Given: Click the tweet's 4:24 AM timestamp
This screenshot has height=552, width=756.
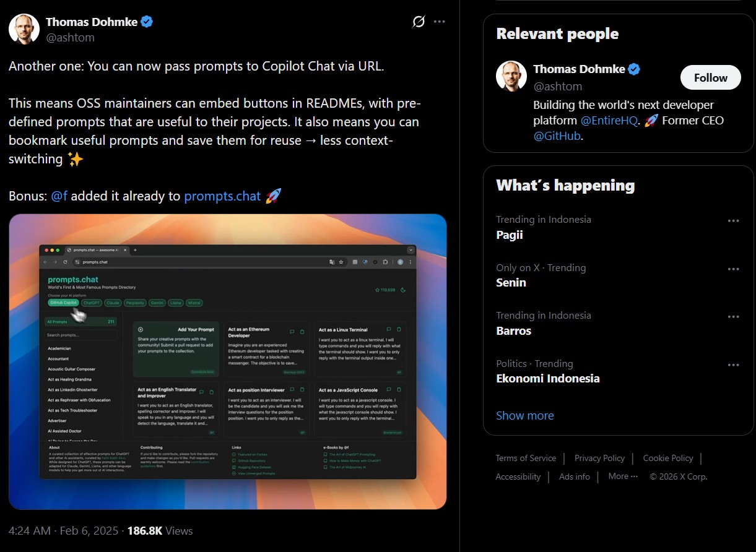Looking at the screenshot, I should 29,531.
